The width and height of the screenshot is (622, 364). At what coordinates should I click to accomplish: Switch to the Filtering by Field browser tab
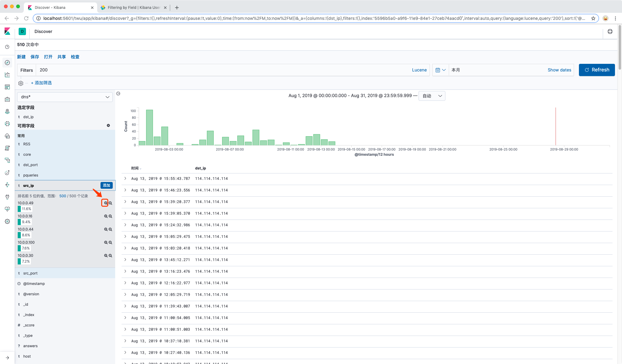[133, 7]
